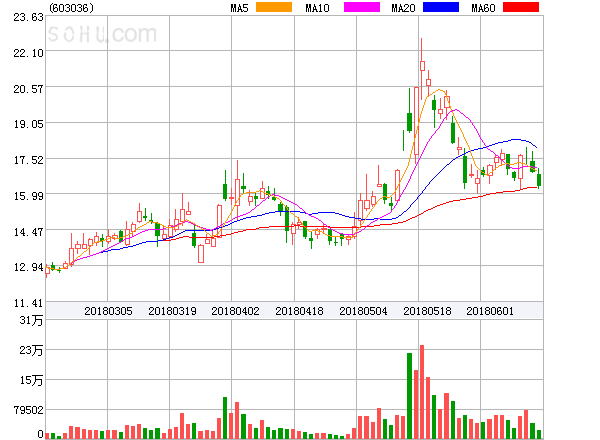Viewport: 600px width, 440px height.
Task: Click the 23万 volume axis label
Action: (x=31, y=350)
